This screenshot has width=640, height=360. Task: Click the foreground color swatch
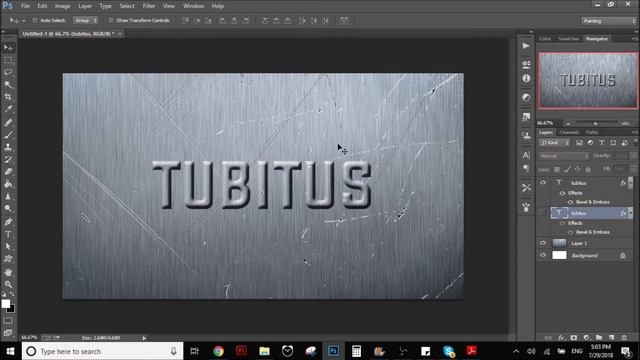click(x=5, y=303)
